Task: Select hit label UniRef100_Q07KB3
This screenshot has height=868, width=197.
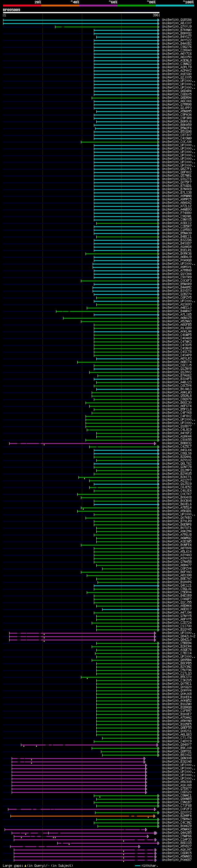Action: (177, 518)
